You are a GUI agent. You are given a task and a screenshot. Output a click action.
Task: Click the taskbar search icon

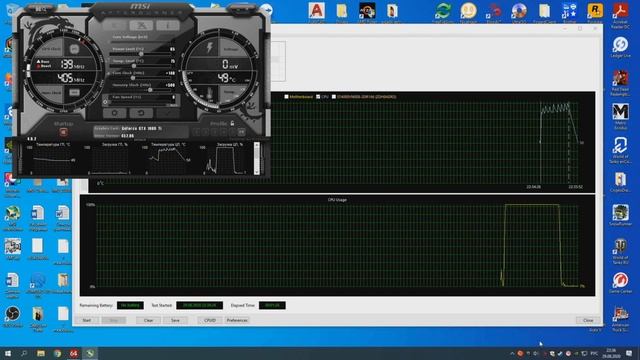click(x=24, y=353)
